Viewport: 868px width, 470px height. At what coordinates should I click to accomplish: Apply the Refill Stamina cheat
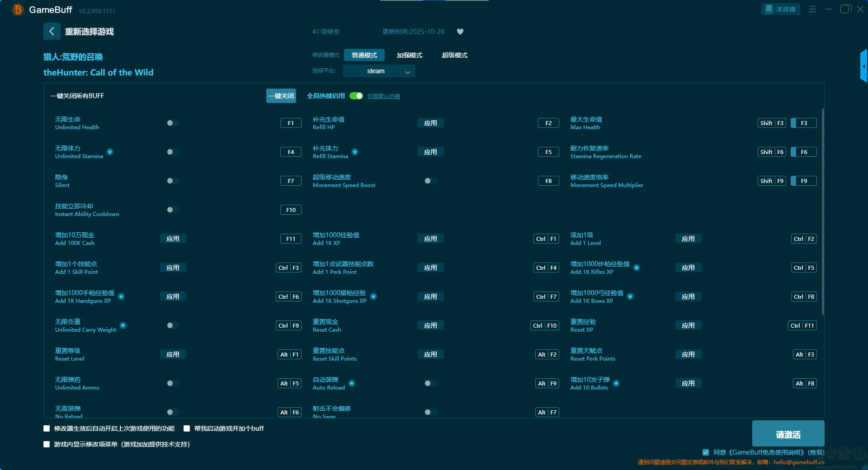(430, 152)
